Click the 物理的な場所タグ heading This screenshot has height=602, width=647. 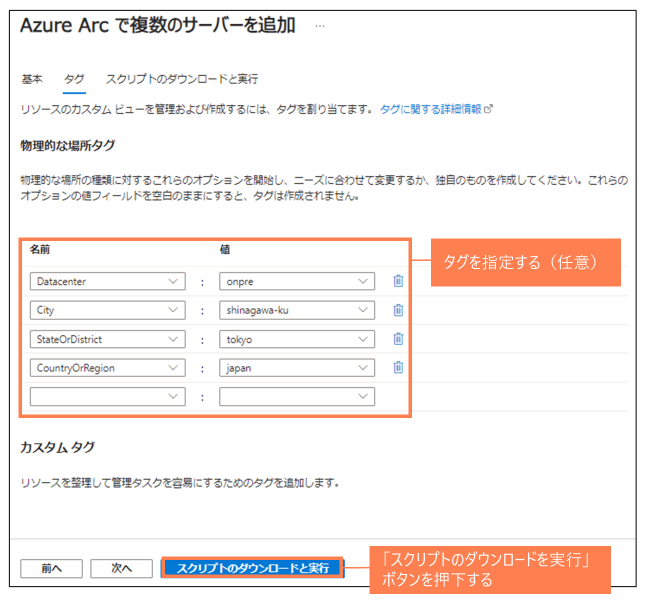pos(68,146)
